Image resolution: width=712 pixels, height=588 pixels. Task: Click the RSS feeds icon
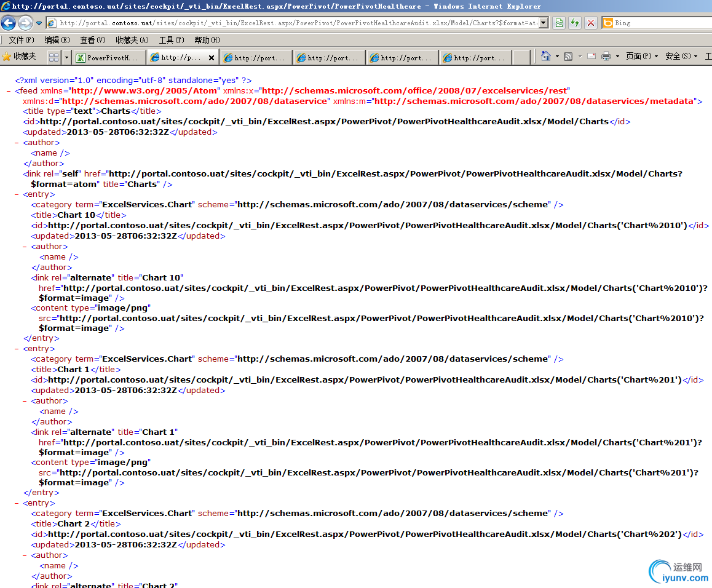(568, 57)
